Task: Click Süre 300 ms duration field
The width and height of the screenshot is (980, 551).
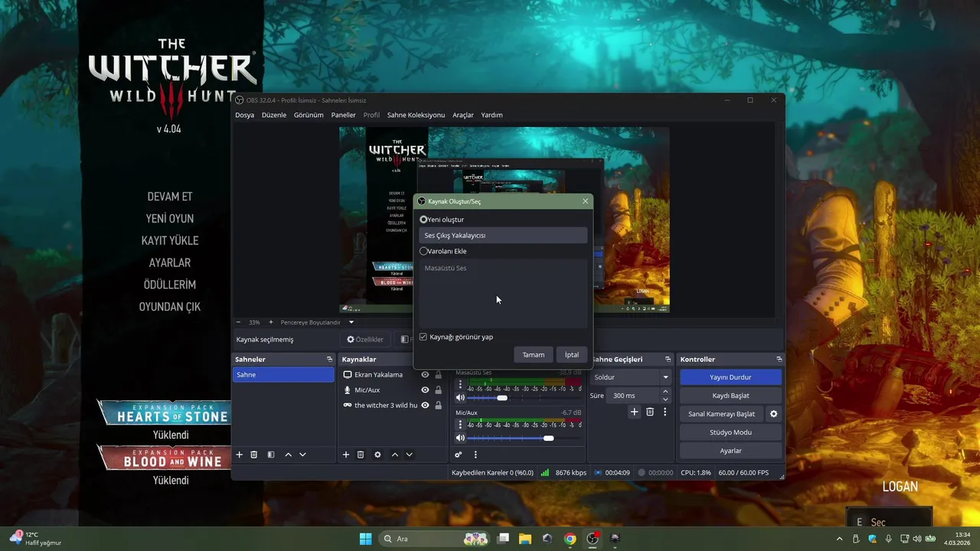Action: [x=632, y=396]
